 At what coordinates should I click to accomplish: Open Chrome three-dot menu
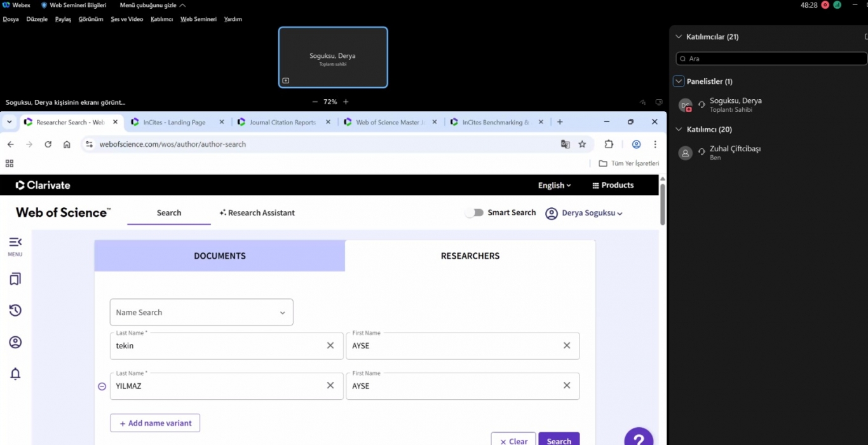pyautogui.click(x=655, y=144)
